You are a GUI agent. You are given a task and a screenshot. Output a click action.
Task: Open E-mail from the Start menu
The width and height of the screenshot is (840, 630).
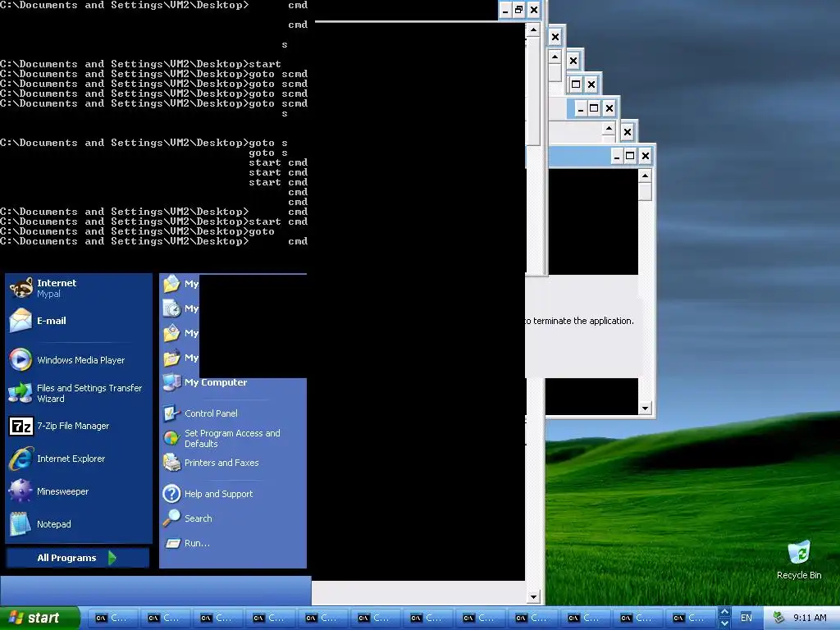79,321
